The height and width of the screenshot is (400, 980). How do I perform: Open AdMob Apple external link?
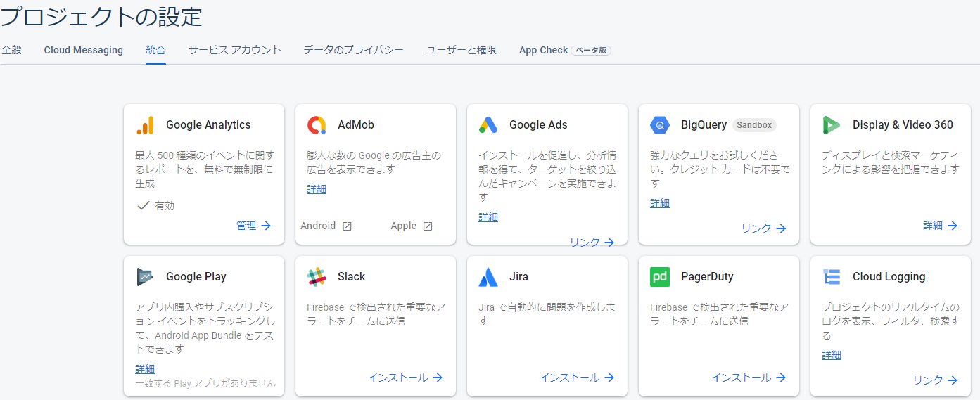click(x=412, y=226)
